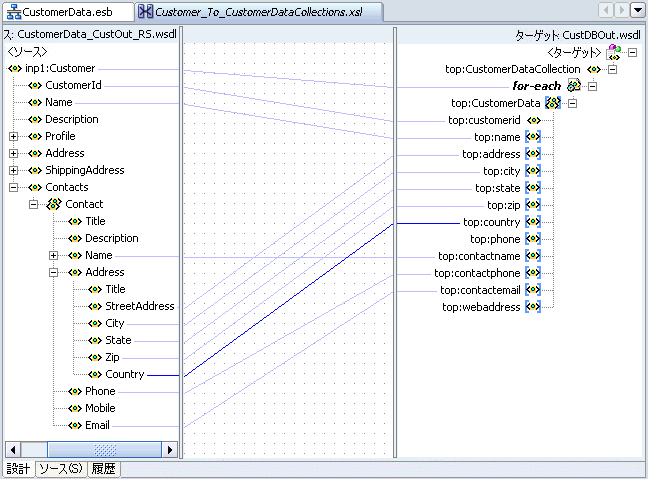Image resolution: width=648 pixels, height=479 pixels.
Task: Click the Email element icon
Action: tap(75, 425)
